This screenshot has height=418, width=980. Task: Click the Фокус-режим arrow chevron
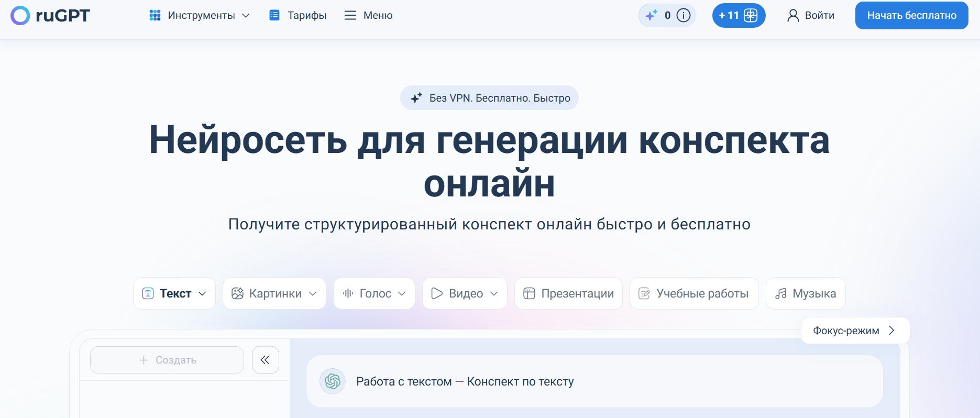pos(891,331)
